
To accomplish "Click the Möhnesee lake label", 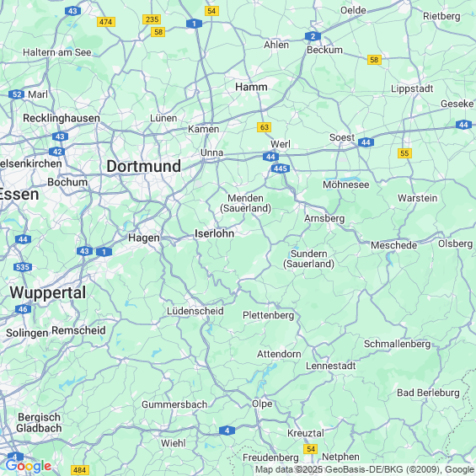I will click(346, 185).
